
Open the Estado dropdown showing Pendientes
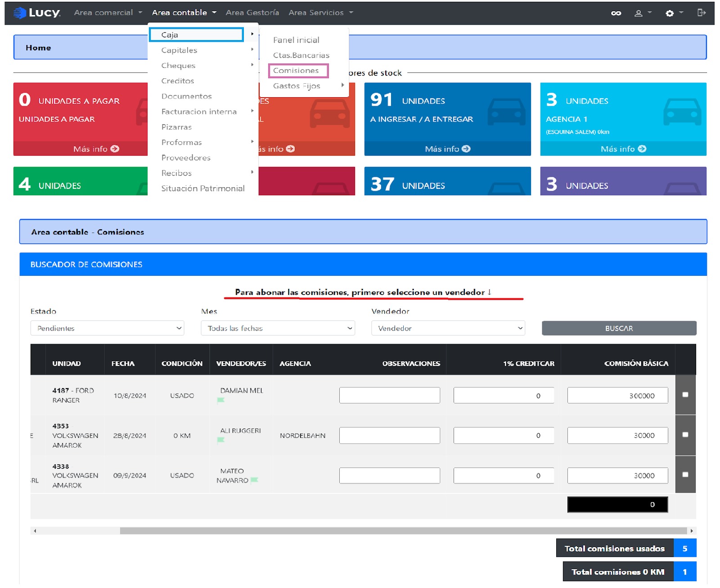[x=108, y=328]
